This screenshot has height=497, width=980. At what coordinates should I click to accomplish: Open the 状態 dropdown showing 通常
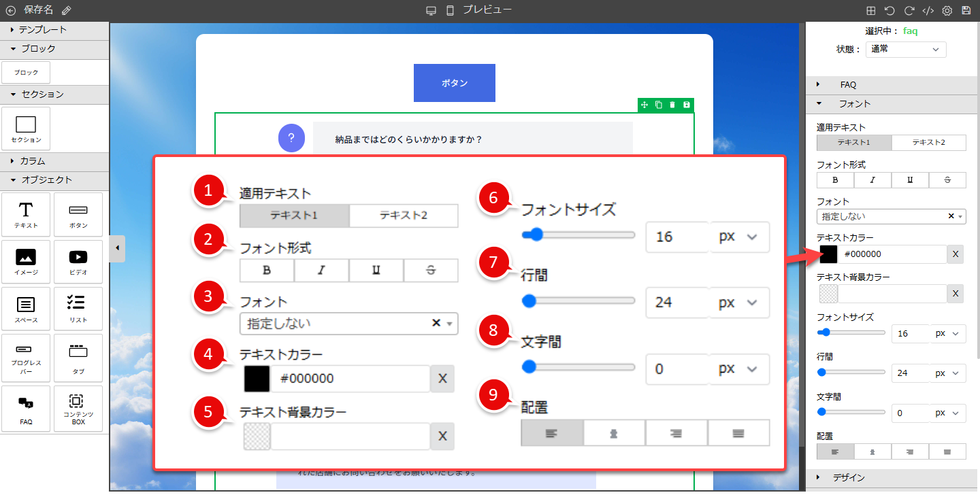click(905, 49)
